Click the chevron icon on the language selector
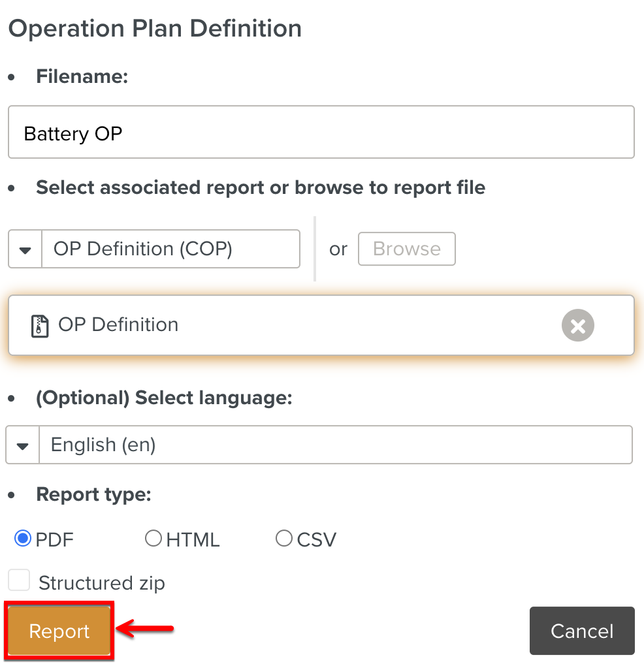 pos(22,445)
